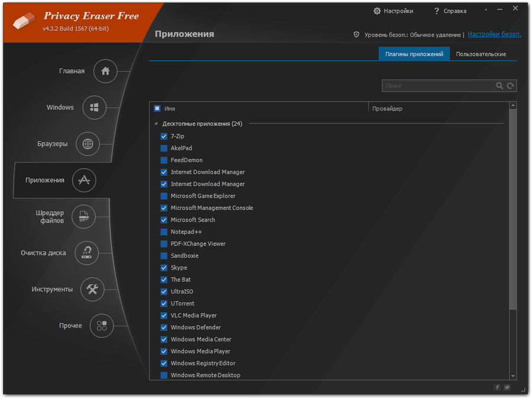
Task: Select the Windows Registry Editor row text
Action: (203, 364)
